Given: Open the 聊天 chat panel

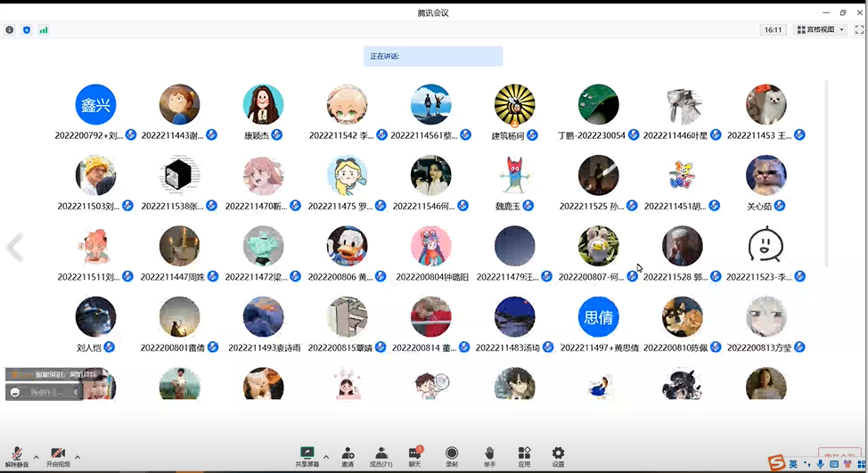Looking at the screenshot, I should 414,455.
